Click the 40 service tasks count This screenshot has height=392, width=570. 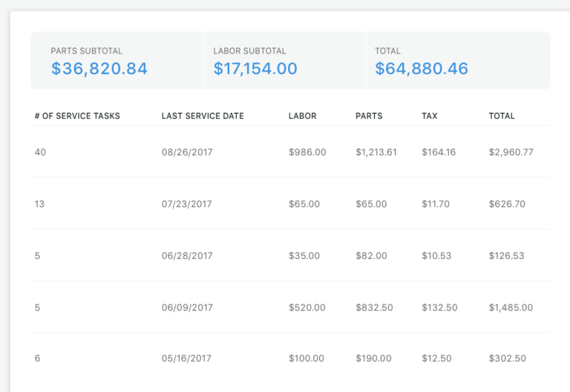[40, 152]
